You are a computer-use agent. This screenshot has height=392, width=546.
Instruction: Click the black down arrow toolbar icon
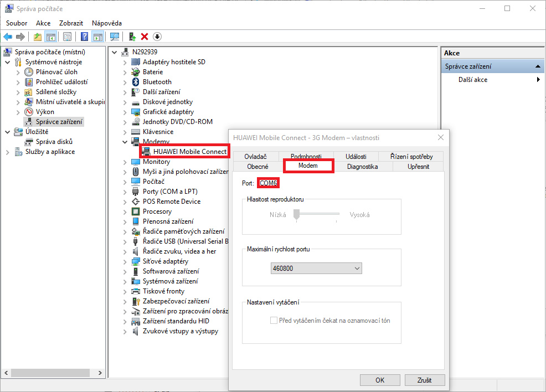pyautogui.click(x=157, y=37)
